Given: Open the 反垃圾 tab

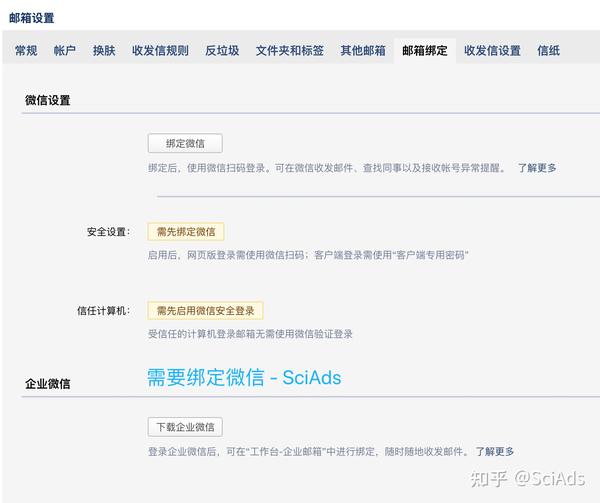Looking at the screenshot, I should [222, 50].
